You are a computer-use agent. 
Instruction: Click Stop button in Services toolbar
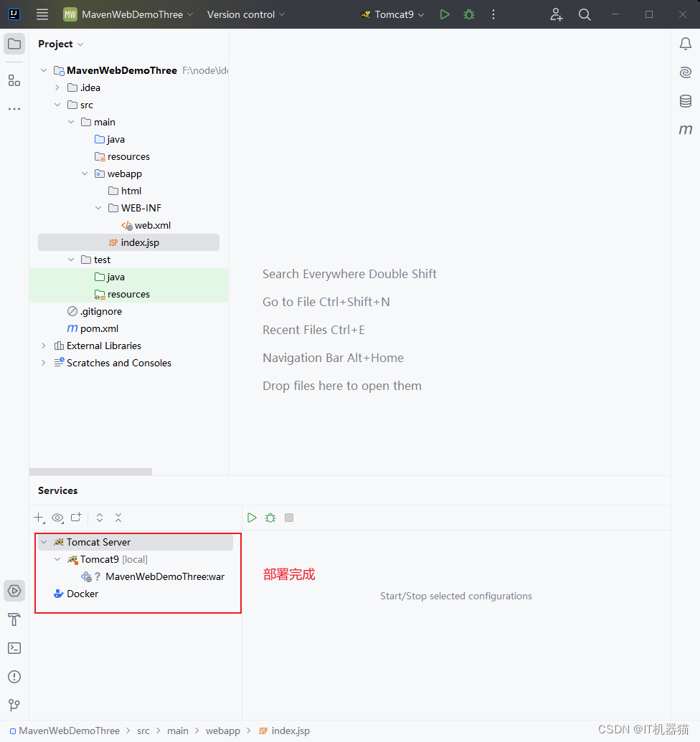[x=289, y=518]
